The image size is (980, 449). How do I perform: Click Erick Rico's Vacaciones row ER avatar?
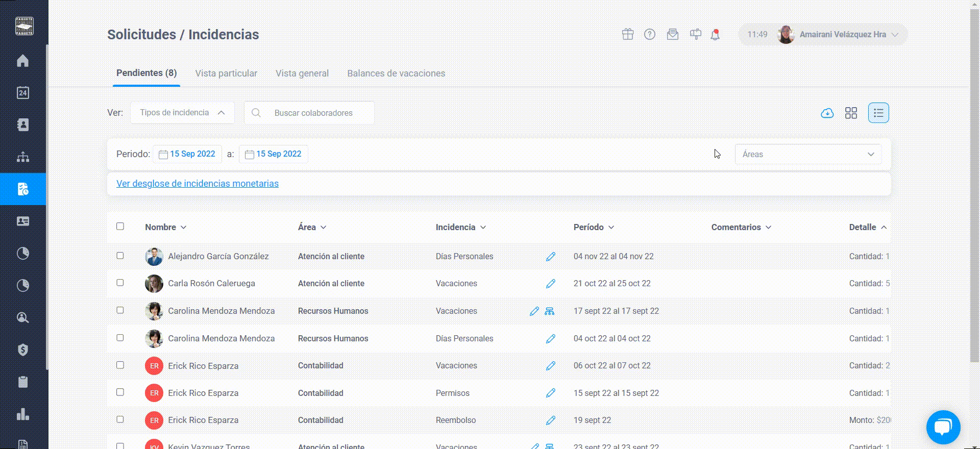[x=154, y=366]
